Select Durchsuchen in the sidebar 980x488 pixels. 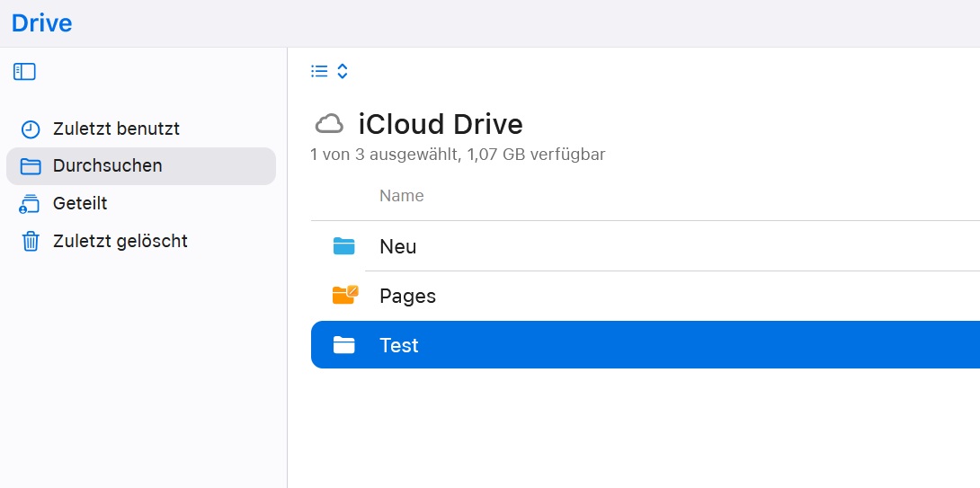click(107, 166)
